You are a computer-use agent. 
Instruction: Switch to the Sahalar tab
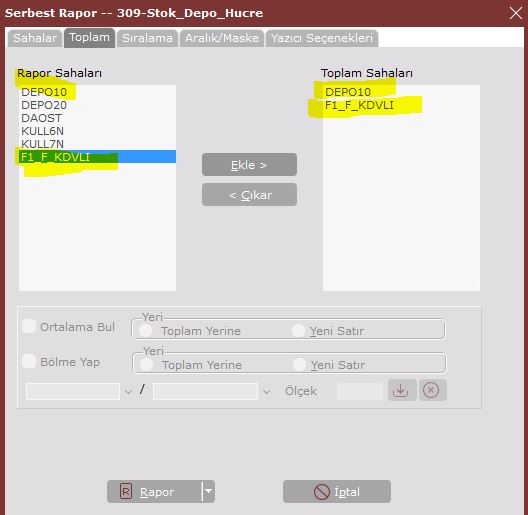click(x=35, y=38)
